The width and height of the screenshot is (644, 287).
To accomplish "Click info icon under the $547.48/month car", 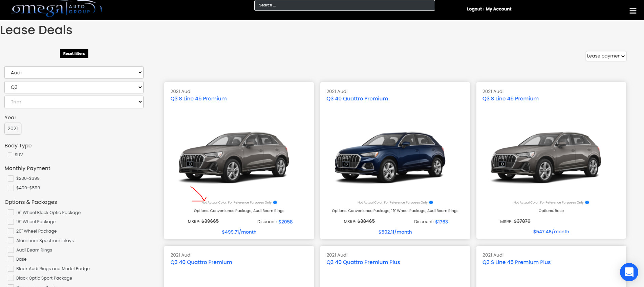I will [587, 202].
